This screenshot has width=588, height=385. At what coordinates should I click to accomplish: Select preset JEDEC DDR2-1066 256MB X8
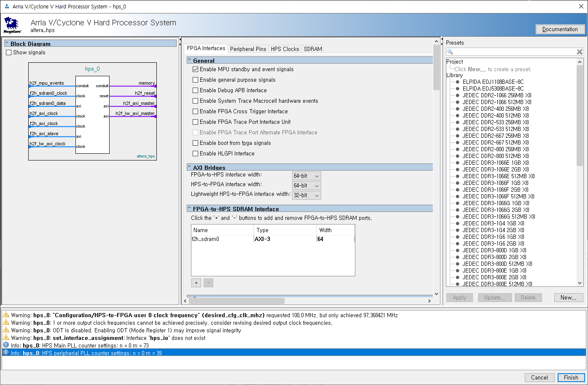click(x=497, y=95)
